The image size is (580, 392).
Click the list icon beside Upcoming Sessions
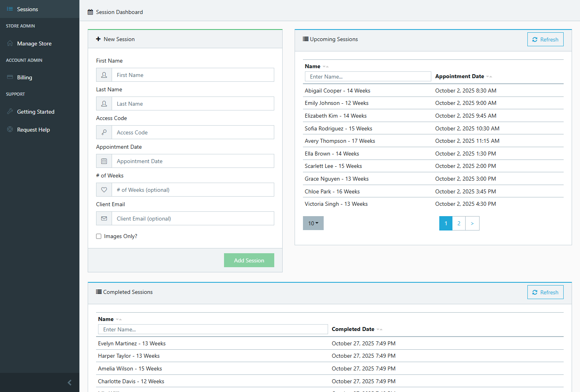[x=305, y=39]
